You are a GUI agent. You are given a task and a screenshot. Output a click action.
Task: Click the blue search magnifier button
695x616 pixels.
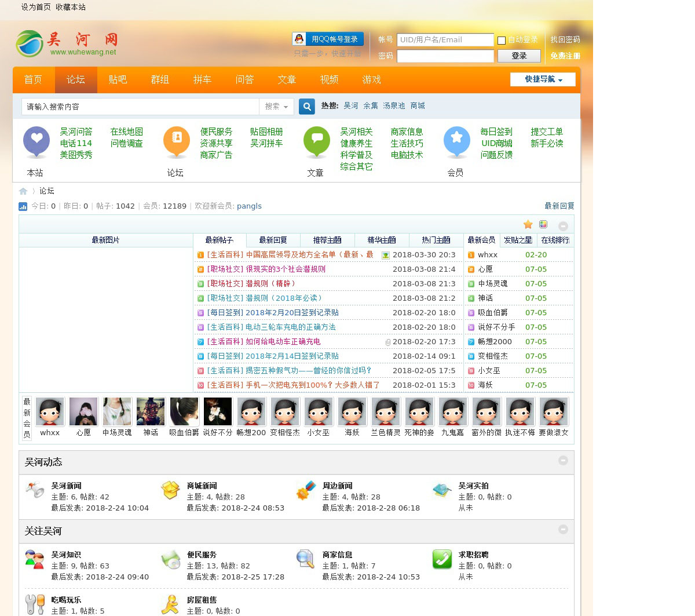(307, 107)
